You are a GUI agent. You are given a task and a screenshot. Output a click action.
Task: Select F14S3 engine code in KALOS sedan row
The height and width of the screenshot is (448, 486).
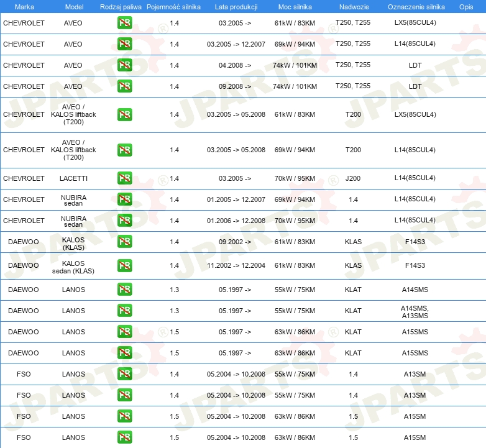[415, 265]
